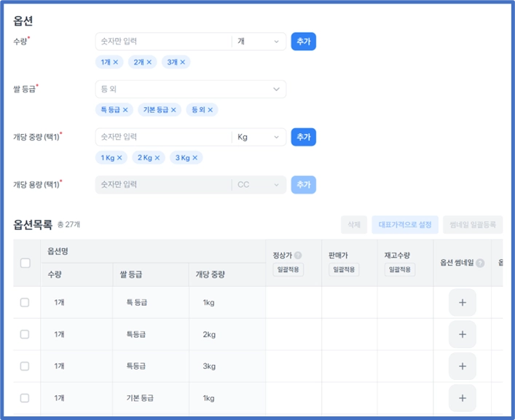This screenshot has width=515, height=420.
Task: Click the 추가 button for 개당 중량
Action: tap(304, 137)
